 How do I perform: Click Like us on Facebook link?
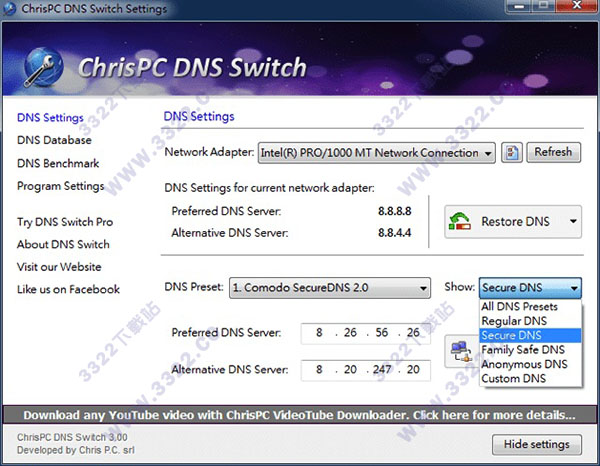(x=68, y=290)
